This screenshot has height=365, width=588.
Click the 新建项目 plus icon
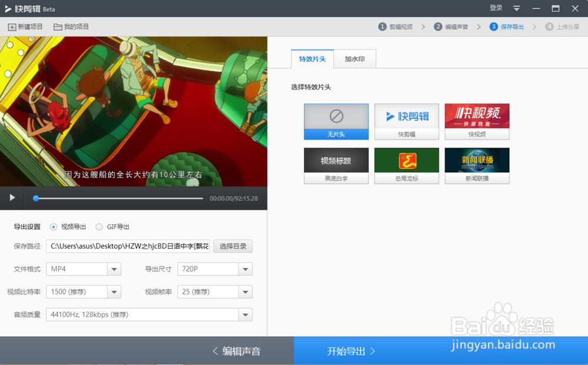pyautogui.click(x=12, y=27)
